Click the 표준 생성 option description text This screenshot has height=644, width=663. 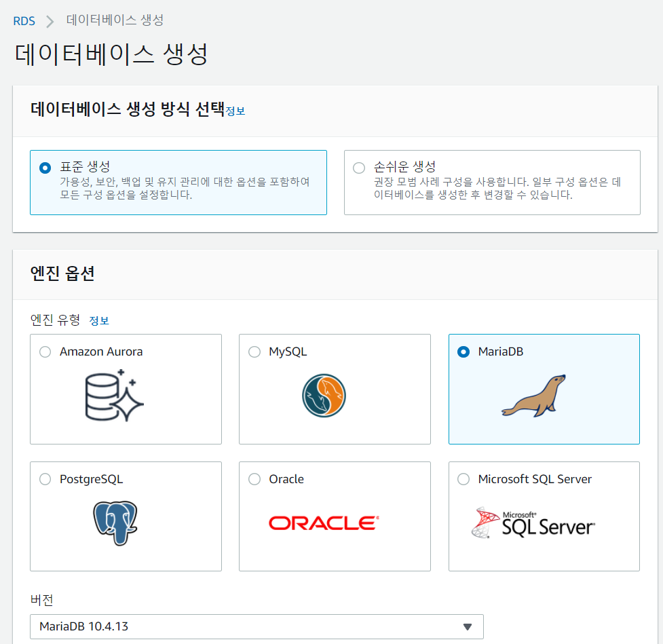[x=185, y=188]
